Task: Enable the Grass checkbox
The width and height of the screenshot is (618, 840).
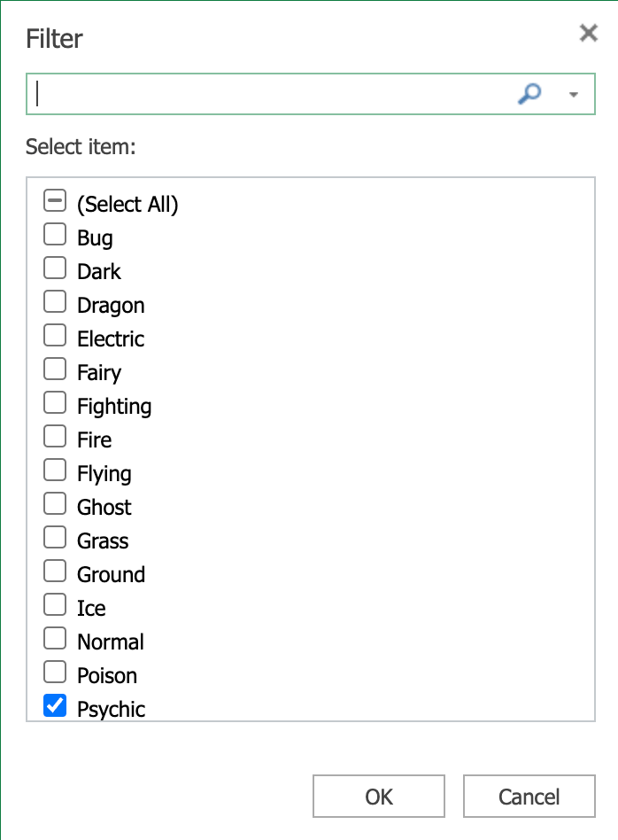Action: (55, 537)
